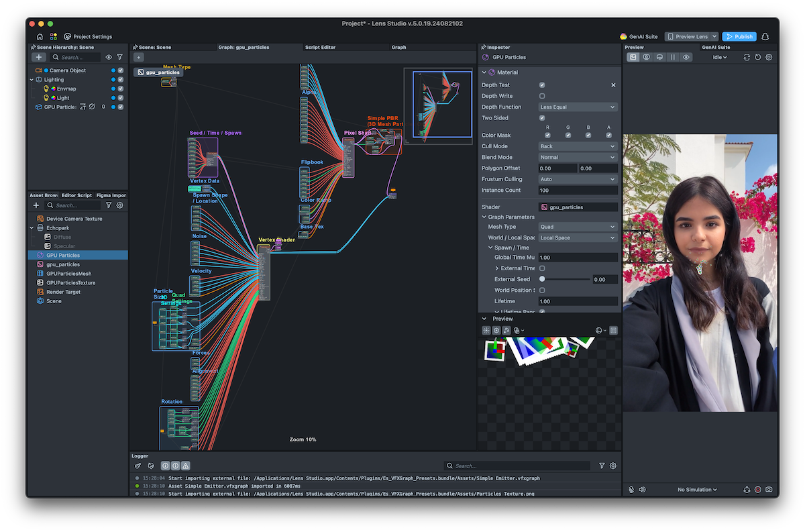This screenshot has height=532, width=805.
Task: Click the webcam preview icon in Preview panel
Action: click(x=647, y=57)
